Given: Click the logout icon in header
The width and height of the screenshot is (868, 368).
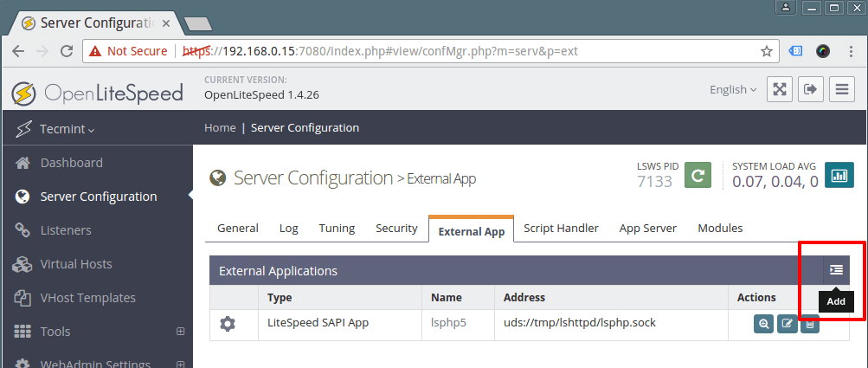Looking at the screenshot, I should [811, 89].
